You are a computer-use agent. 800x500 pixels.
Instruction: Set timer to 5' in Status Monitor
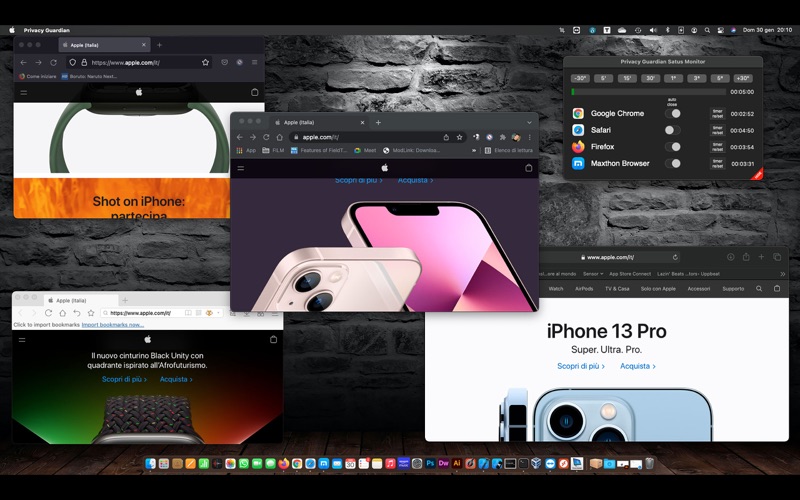tap(603, 78)
